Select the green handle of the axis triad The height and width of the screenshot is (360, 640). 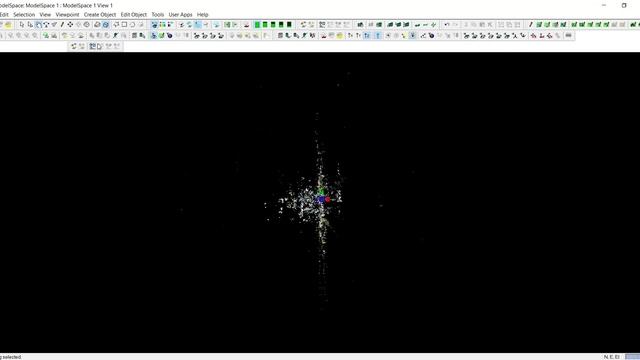321,191
